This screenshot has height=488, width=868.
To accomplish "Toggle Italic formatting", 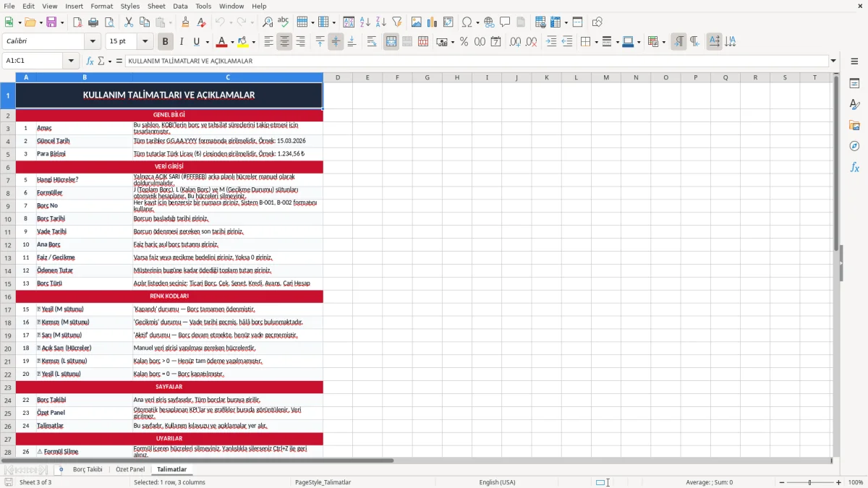I will [182, 42].
